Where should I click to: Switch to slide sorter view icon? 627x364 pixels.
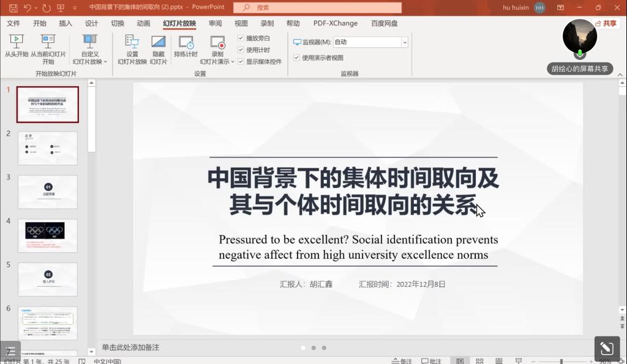(479, 361)
